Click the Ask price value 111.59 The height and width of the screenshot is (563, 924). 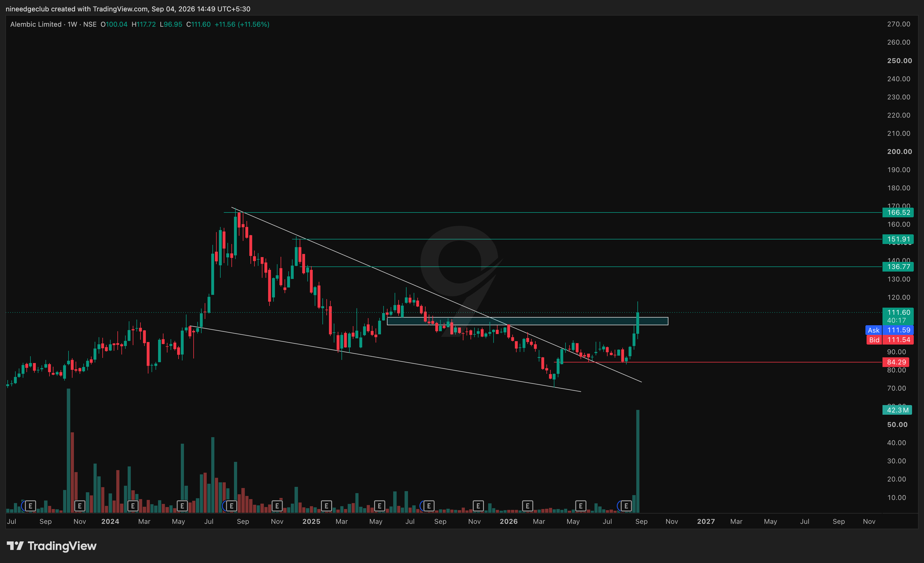[898, 330]
